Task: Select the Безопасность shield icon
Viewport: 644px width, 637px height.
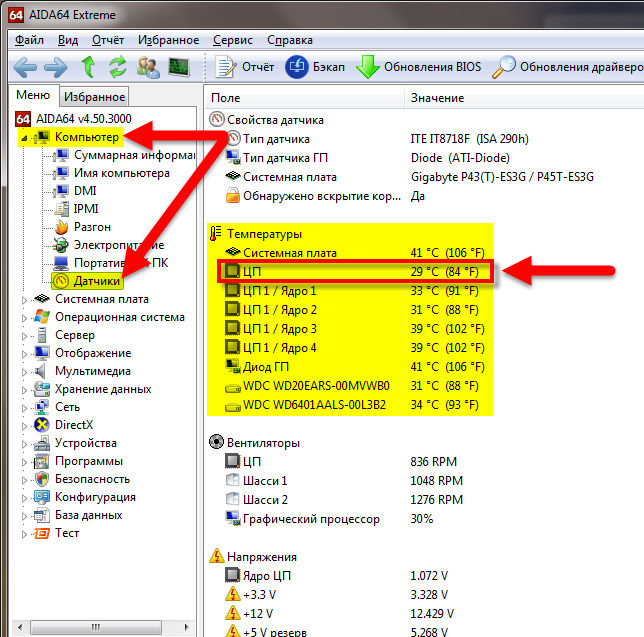Action: click(x=41, y=479)
